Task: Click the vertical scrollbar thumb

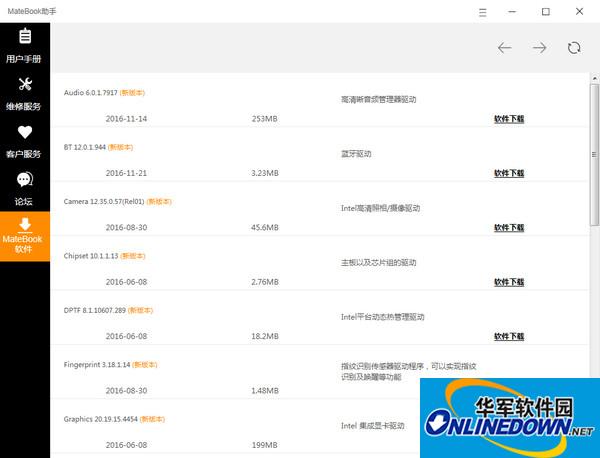Action: [595, 155]
